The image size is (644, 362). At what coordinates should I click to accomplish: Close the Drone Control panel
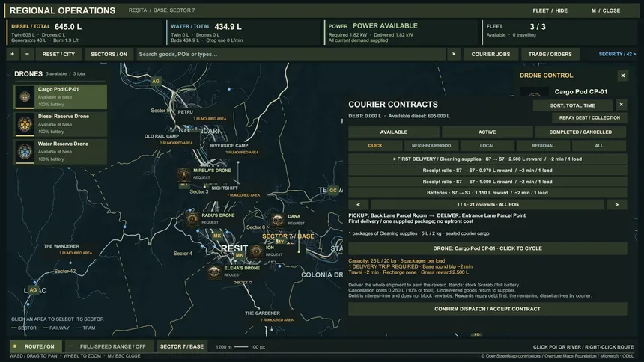(622, 76)
